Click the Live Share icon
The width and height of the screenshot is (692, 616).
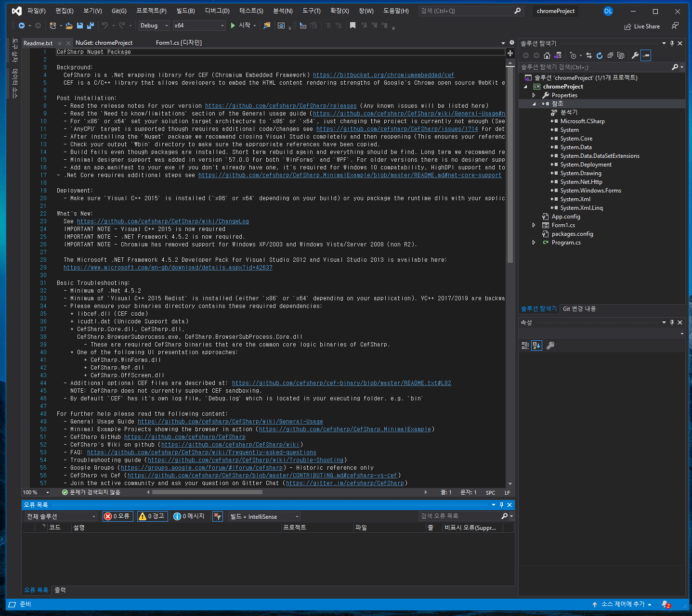(x=627, y=26)
